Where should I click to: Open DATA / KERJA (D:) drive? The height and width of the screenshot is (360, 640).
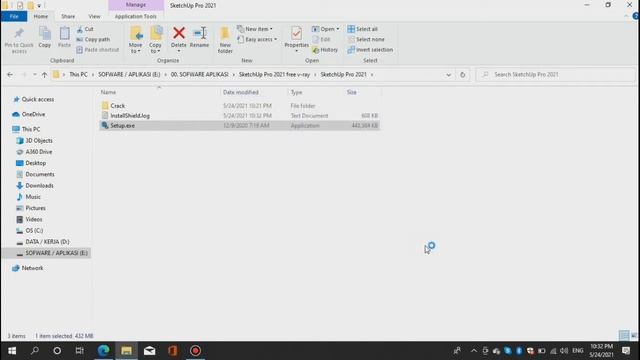coord(47,242)
